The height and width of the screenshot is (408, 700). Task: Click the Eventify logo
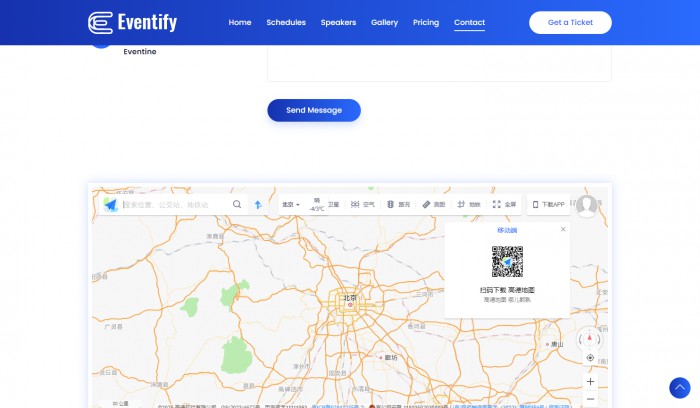[134, 22]
